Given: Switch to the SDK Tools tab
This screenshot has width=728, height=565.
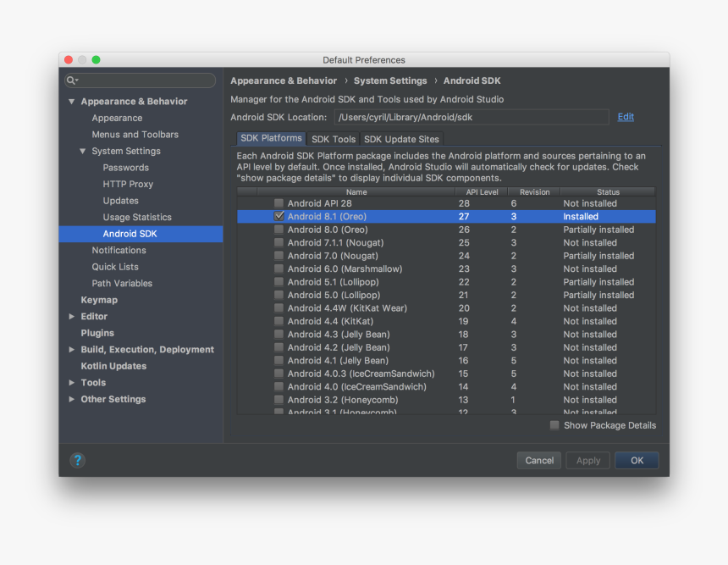Looking at the screenshot, I should 334,139.
